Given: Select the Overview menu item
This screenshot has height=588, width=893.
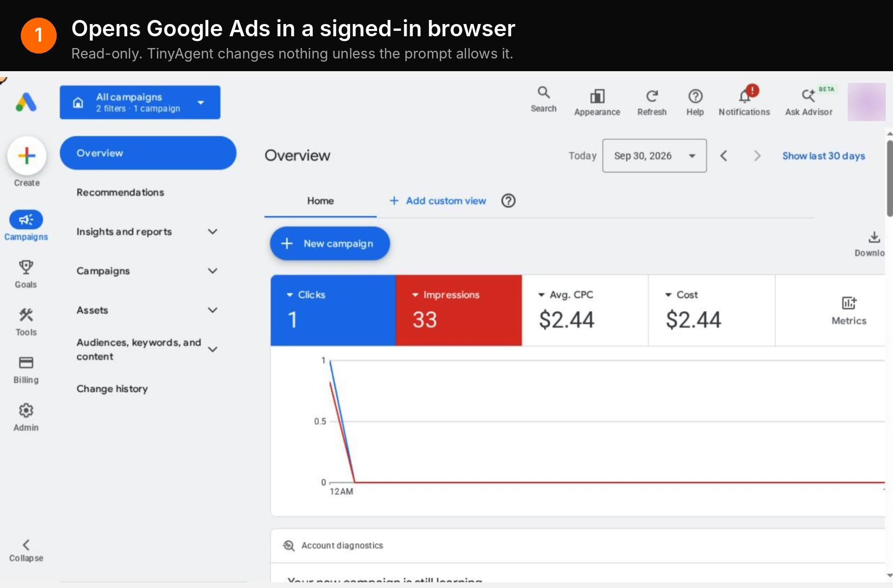Looking at the screenshot, I should click(x=148, y=153).
